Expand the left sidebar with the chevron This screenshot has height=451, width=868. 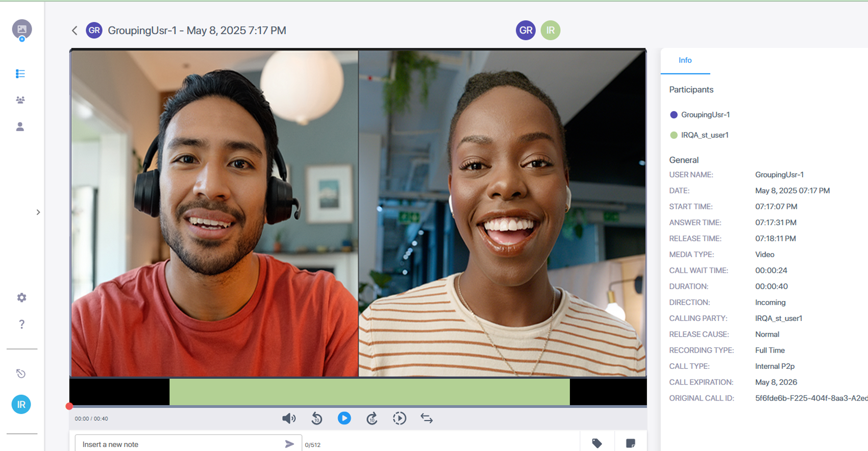tap(38, 212)
